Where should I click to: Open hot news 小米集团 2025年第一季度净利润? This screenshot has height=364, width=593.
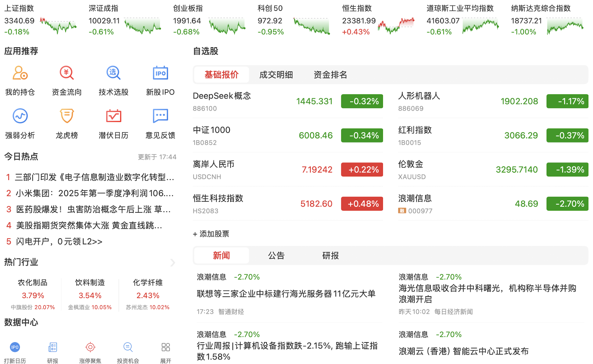tap(94, 193)
